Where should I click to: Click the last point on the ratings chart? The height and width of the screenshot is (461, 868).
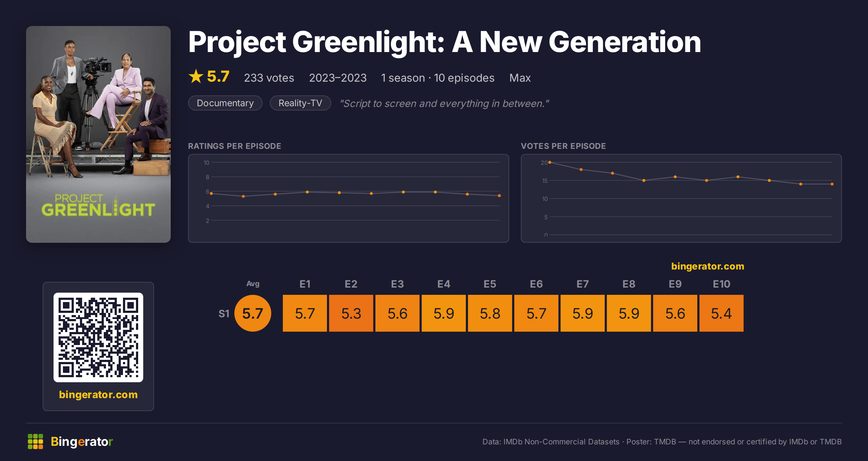coord(499,196)
